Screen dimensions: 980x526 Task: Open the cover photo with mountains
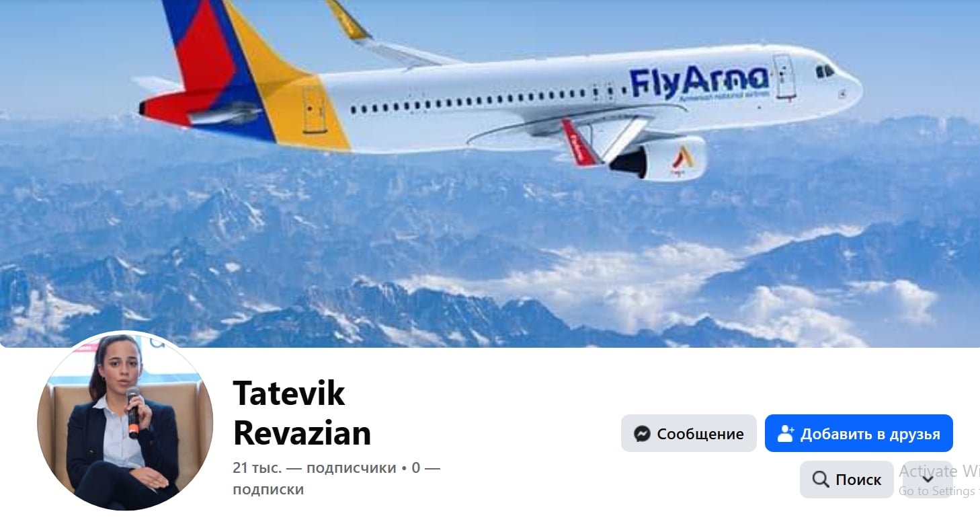click(x=490, y=174)
